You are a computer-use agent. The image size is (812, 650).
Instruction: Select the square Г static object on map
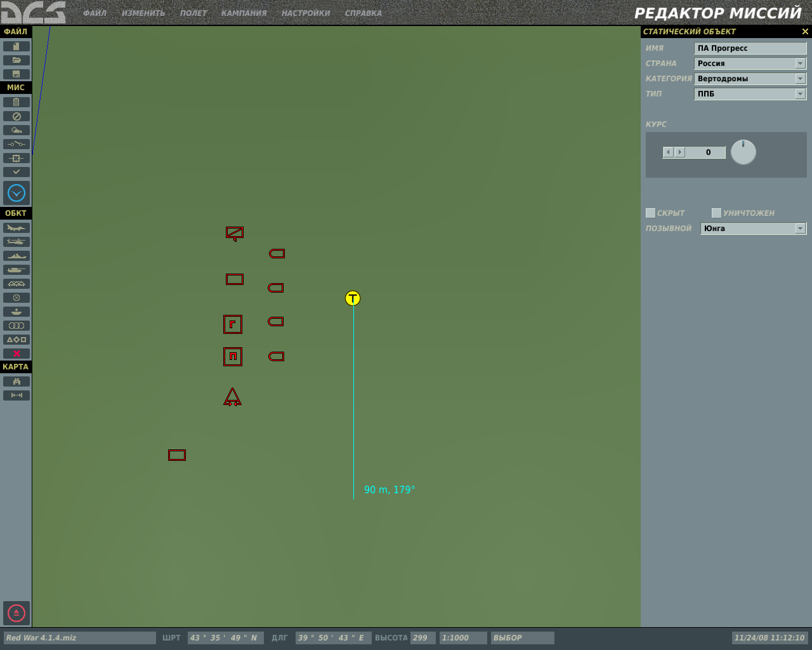[x=233, y=324]
